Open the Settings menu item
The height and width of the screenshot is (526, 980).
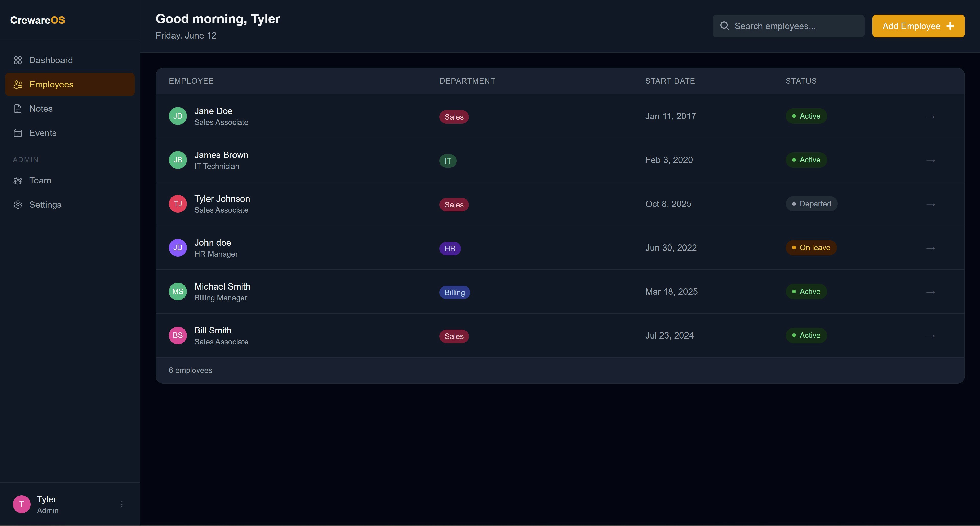pos(70,205)
